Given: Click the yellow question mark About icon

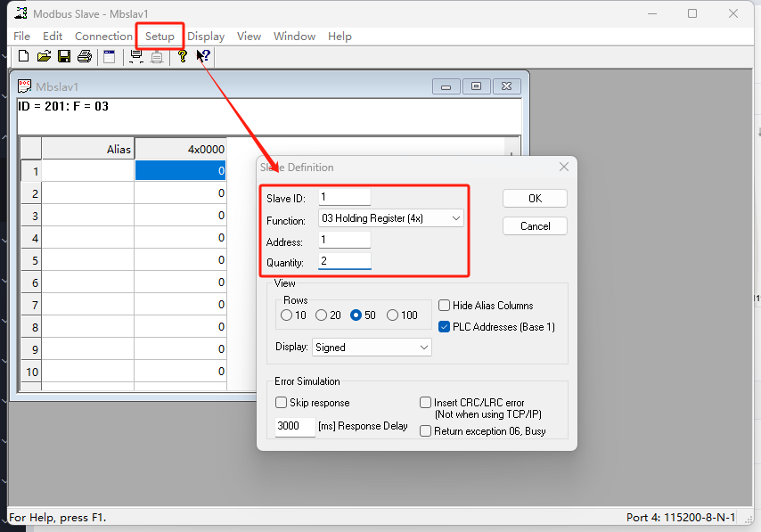Looking at the screenshot, I should point(182,56).
